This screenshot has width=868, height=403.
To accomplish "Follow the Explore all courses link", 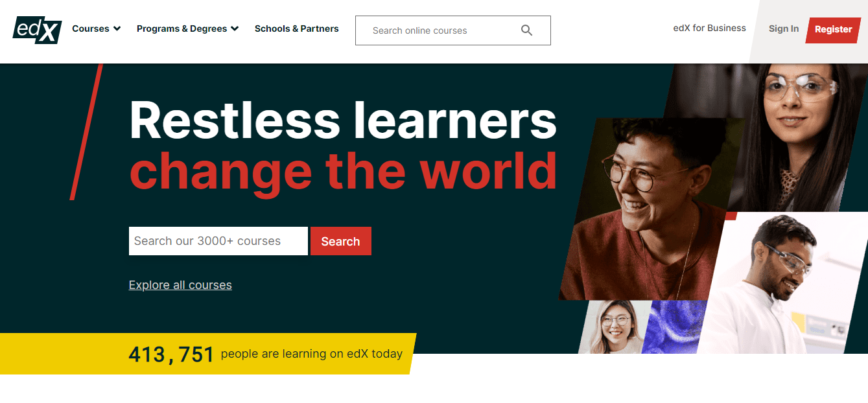I will 180,285.
